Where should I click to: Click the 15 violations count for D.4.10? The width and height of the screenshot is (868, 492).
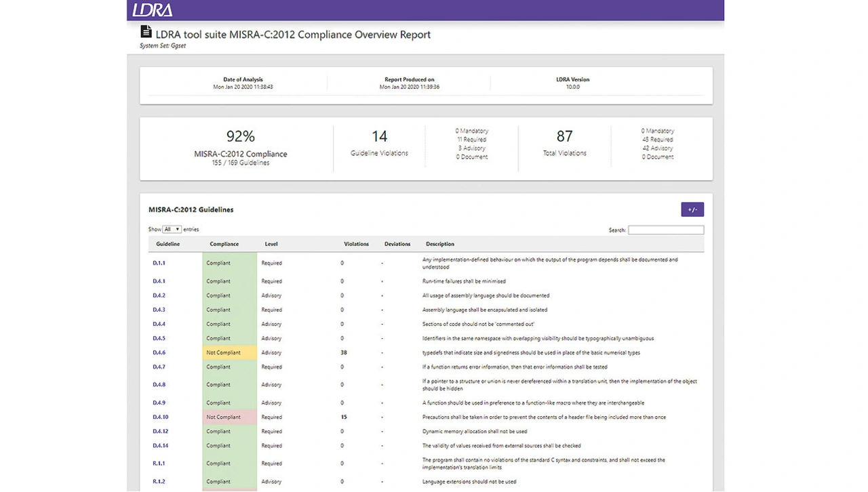[x=344, y=417]
